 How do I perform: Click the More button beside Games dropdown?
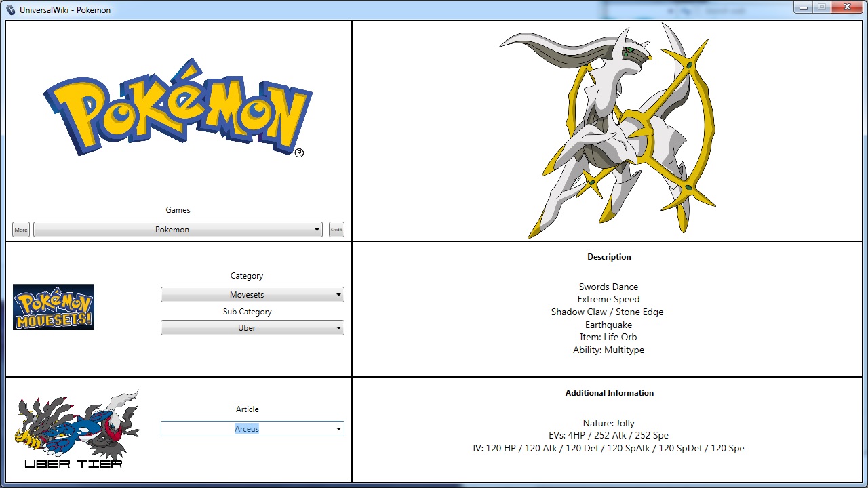click(x=21, y=230)
